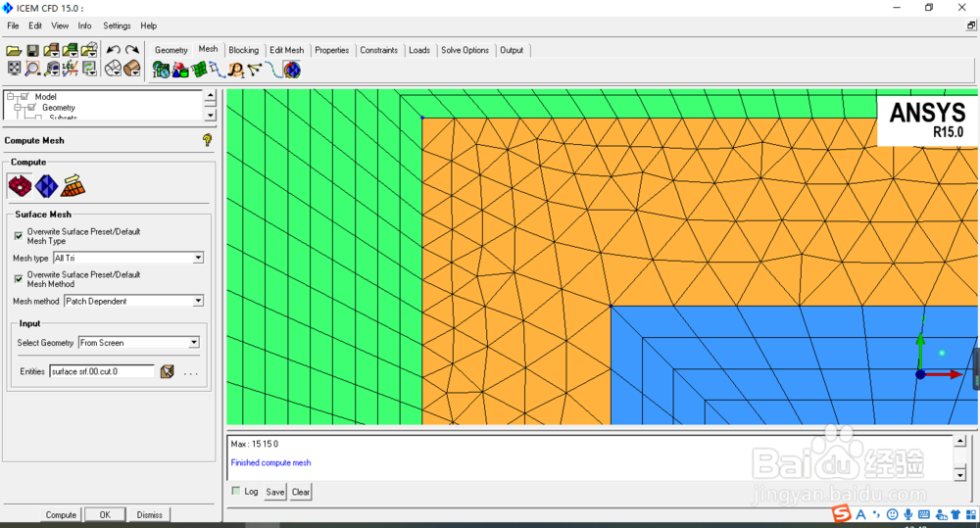
Task: Toggle Overwrite Surface Preset/Default Mesh Method checkbox
Action: pyautogui.click(x=18, y=279)
